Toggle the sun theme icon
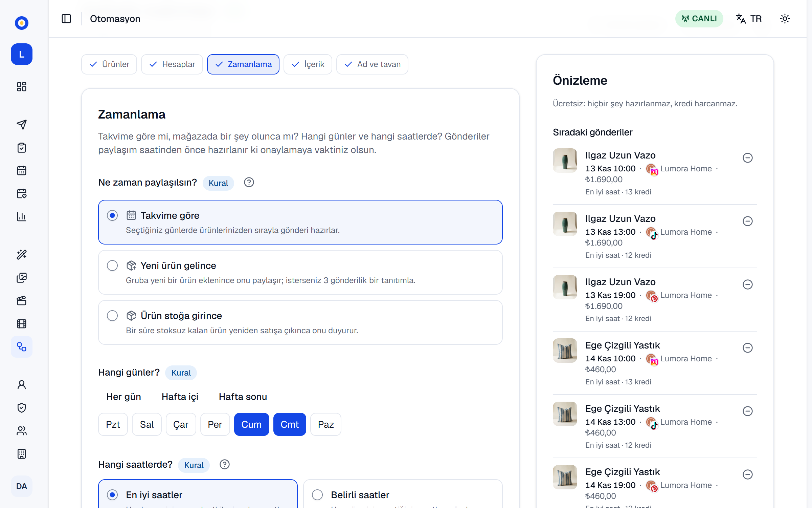Viewport: 812px width, 508px height. (785, 19)
